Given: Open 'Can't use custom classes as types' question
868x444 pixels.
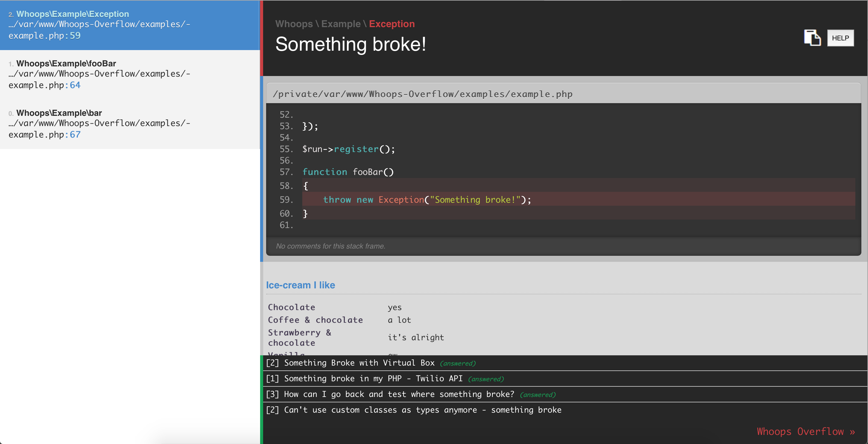Looking at the screenshot, I should pos(422,410).
